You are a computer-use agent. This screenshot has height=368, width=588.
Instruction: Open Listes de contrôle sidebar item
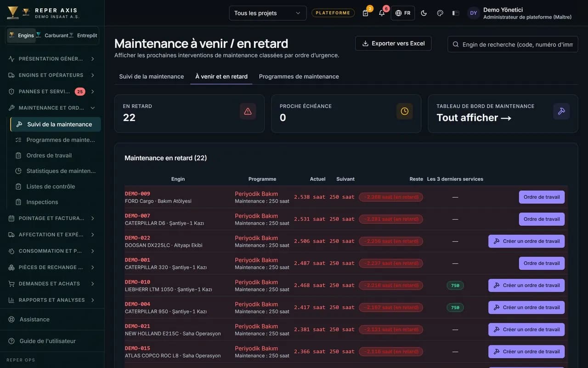point(55,186)
